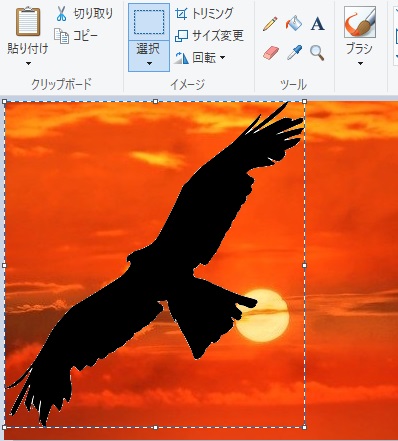This screenshot has width=398, height=441.
Task: Click the copy pages icon
Action: (62, 36)
